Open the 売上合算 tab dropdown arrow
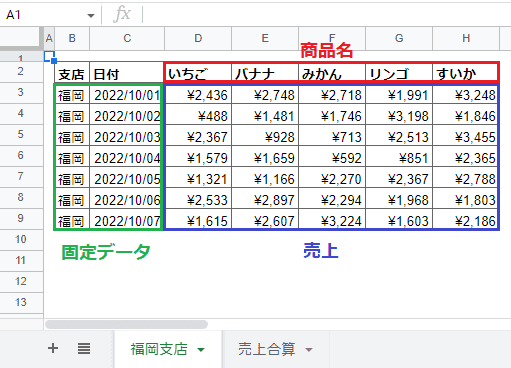The image size is (511, 368). click(309, 350)
